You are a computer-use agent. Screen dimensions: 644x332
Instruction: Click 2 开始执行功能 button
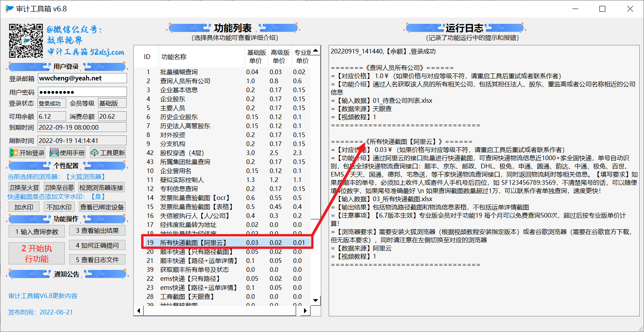[x=37, y=253]
